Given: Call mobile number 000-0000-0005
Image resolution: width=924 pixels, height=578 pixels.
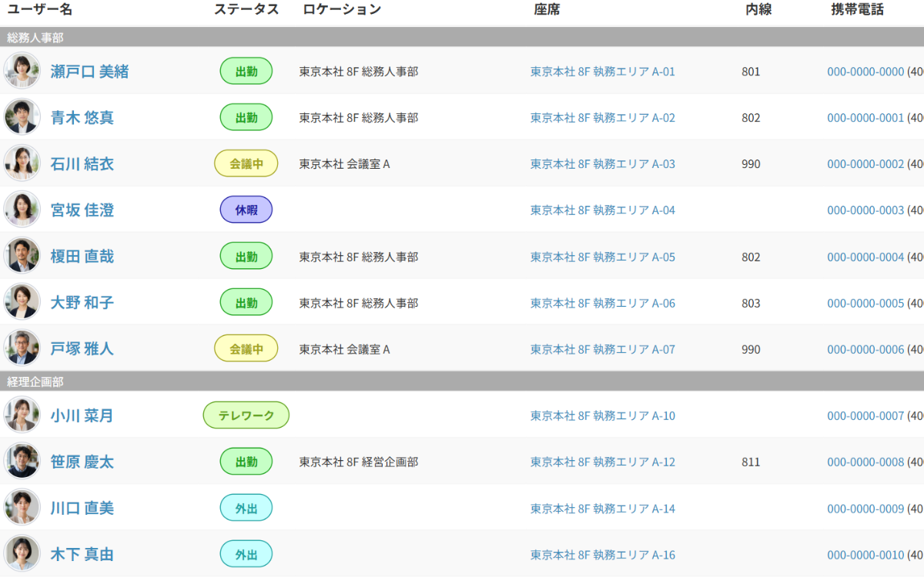Looking at the screenshot, I should (865, 303).
